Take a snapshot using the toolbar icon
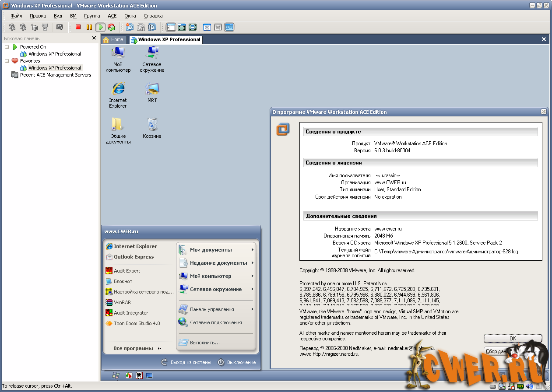This screenshot has height=392, width=552. pos(129,27)
